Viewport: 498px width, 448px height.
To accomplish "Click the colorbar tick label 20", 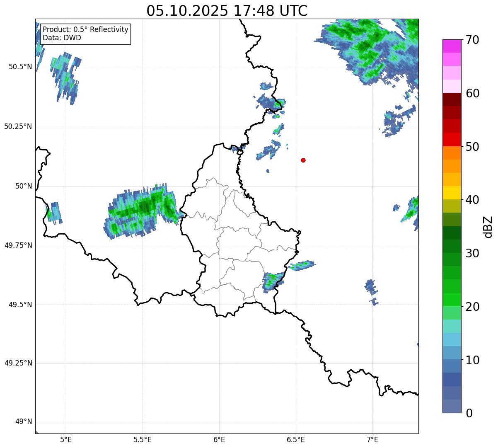I will 472,307.
